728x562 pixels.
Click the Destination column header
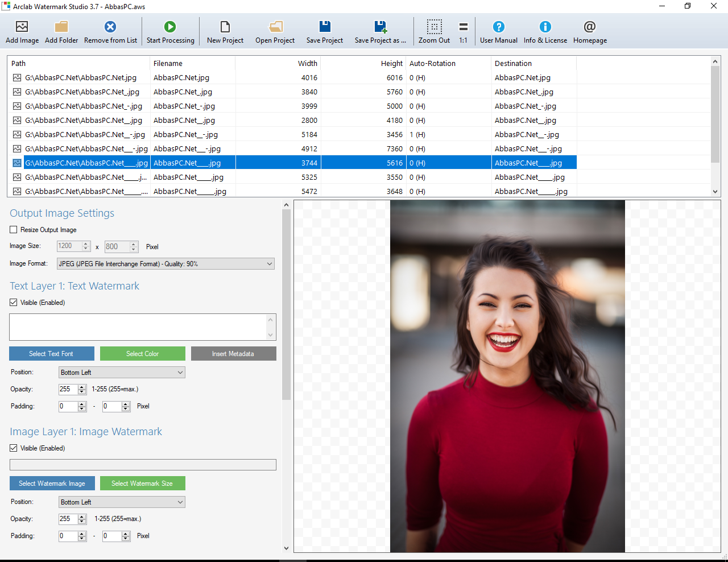tap(533, 63)
